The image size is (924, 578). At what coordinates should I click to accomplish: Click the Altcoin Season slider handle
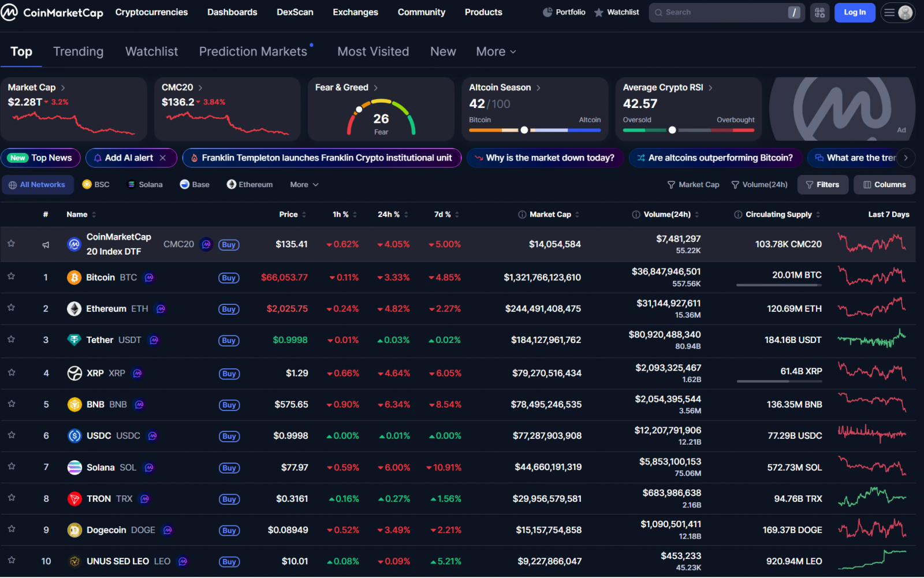(524, 130)
